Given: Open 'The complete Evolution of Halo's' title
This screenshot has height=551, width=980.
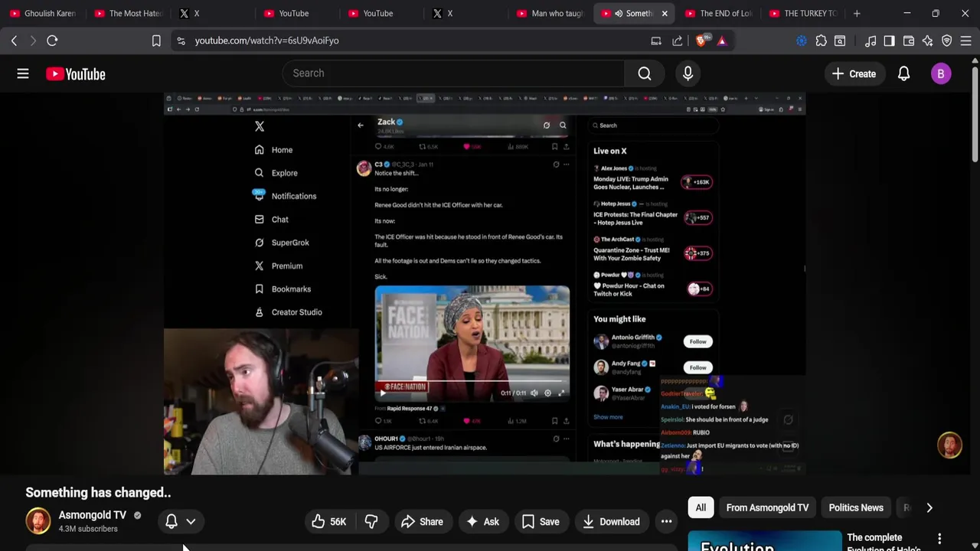Looking at the screenshot, I should coord(884,543).
